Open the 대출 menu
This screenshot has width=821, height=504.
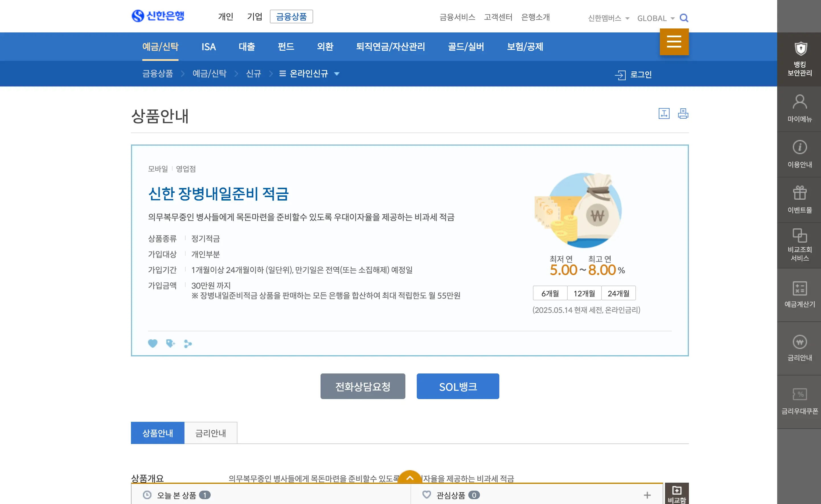247,47
